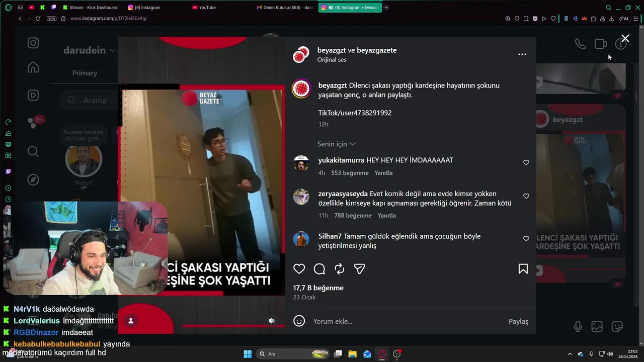
Task: Expand the 'Senin için' comment sort dropdown
Action: point(337,144)
